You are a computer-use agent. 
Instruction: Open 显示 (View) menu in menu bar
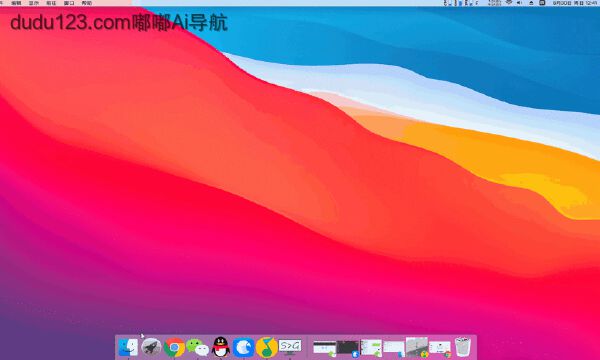(34, 3)
